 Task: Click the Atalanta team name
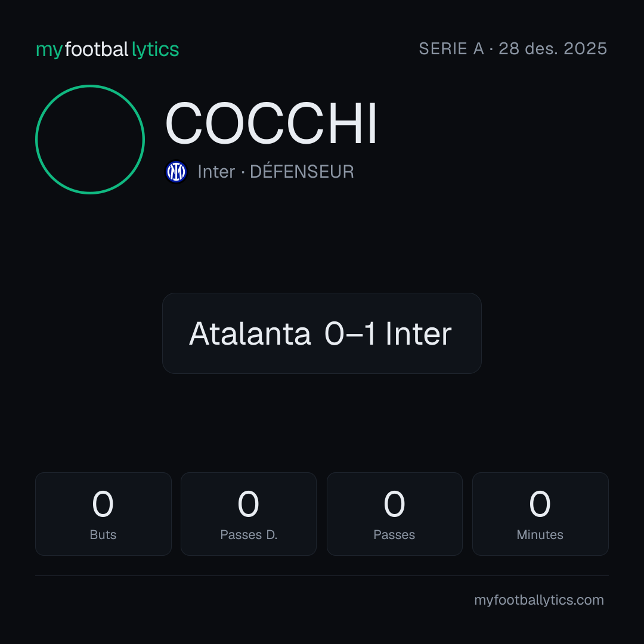250,333
